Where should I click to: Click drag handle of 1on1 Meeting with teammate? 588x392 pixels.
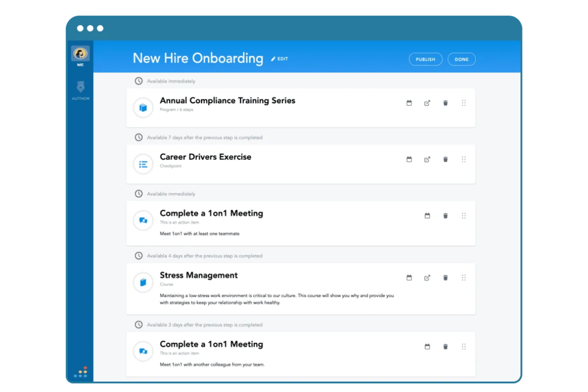pyautogui.click(x=464, y=216)
